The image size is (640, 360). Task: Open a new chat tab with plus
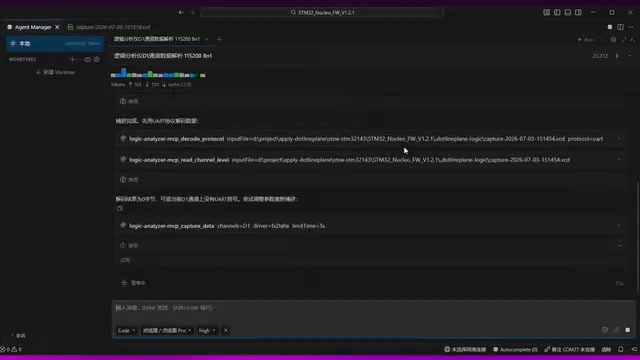pyautogui.click(x=219, y=39)
